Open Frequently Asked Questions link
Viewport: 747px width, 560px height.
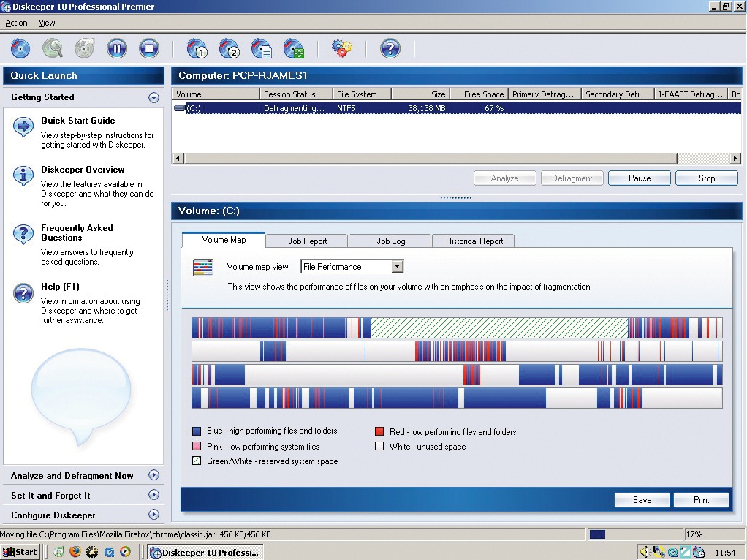click(x=77, y=232)
